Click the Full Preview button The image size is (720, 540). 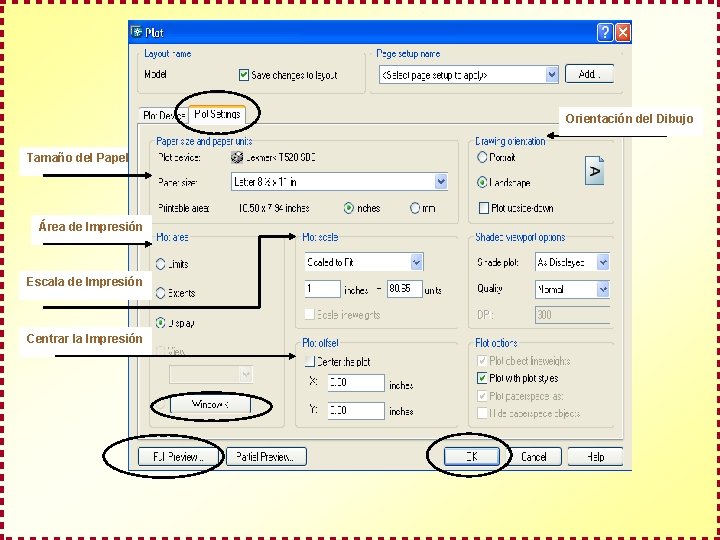click(x=178, y=457)
